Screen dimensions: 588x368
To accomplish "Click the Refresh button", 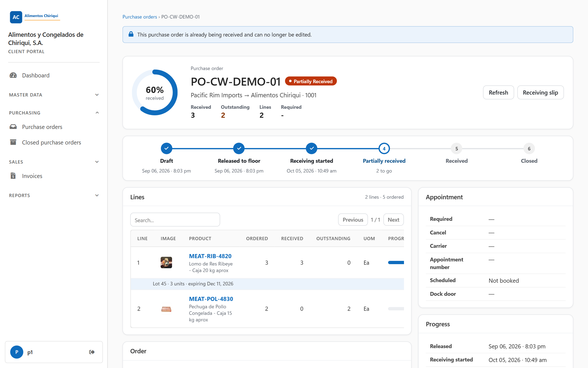I will click(498, 92).
